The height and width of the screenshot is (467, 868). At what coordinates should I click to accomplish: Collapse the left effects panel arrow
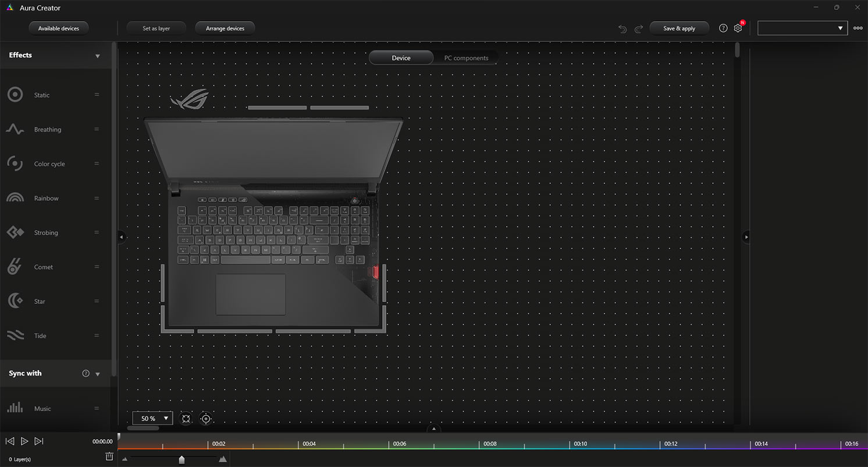[121, 237]
